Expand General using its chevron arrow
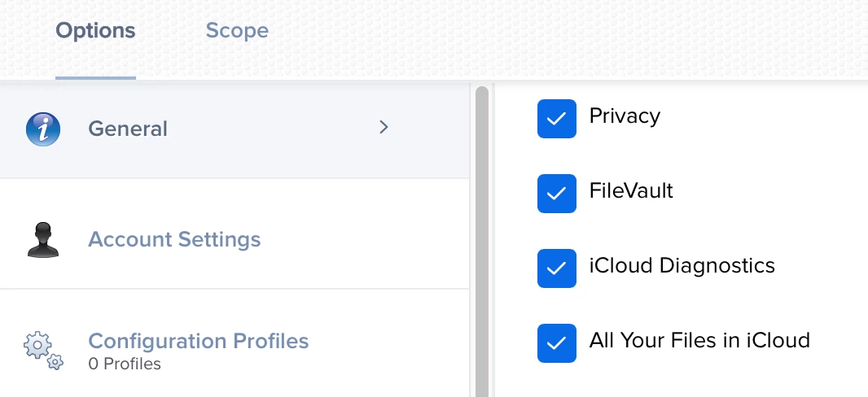This screenshot has height=397, width=868. pos(384,128)
